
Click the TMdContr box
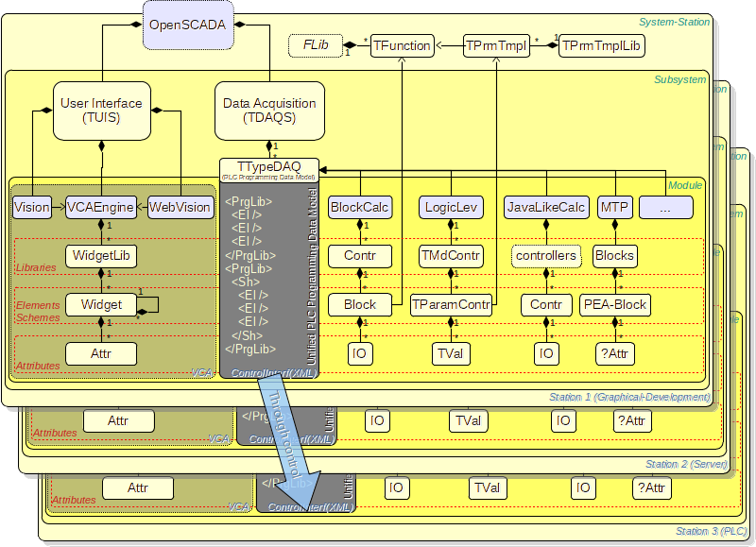pyautogui.click(x=451, y=255)
